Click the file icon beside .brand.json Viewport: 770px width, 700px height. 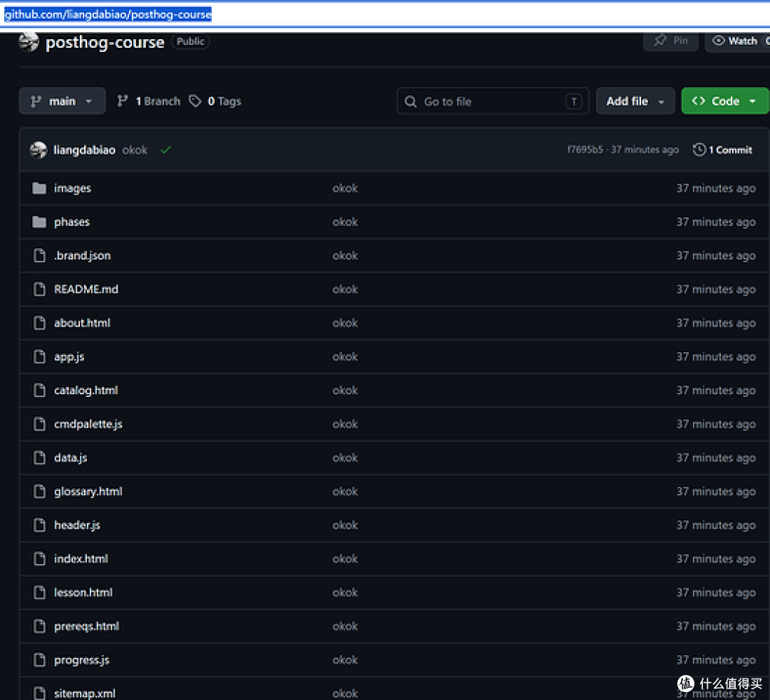point(39,255)
